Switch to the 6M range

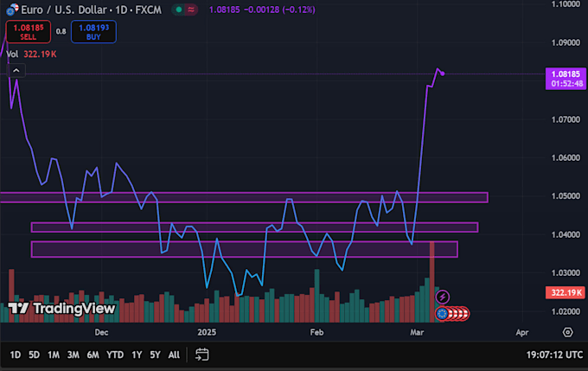point(93,355)
